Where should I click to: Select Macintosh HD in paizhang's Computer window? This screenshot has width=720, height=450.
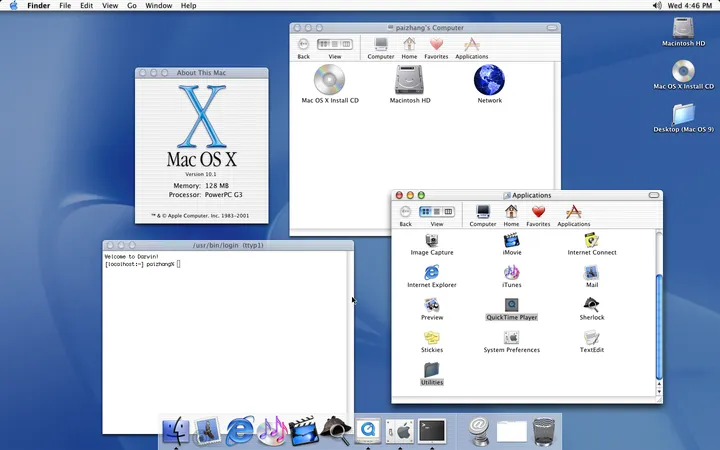pyautogui.click(x=410, y=79)
